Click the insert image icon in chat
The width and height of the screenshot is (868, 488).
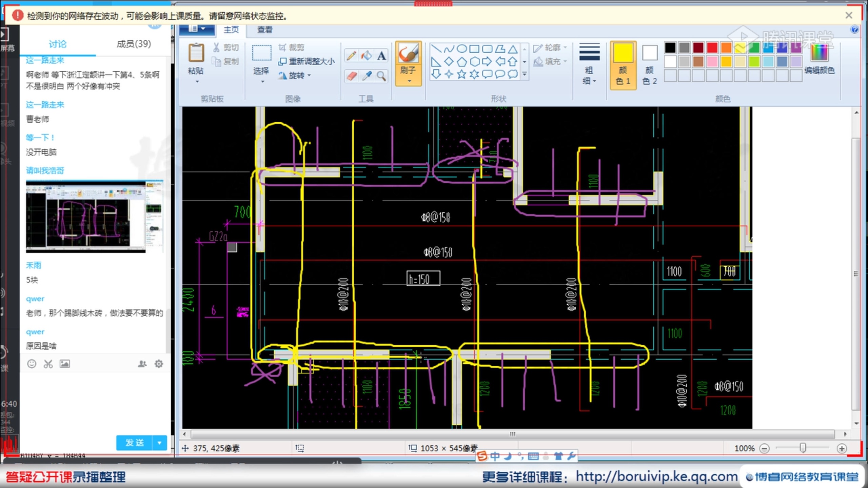65,364
